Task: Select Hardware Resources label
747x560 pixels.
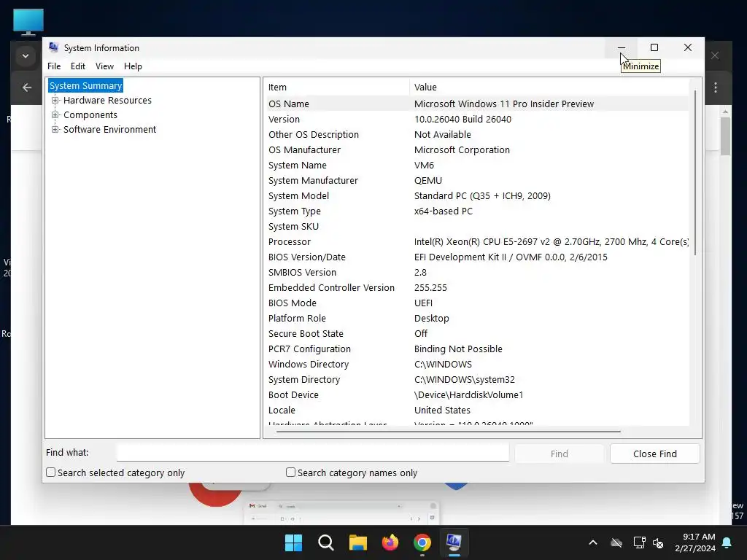Action: 107,101
